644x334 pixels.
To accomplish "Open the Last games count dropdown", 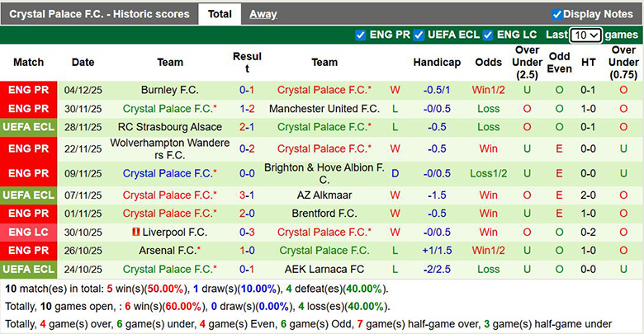I will click(585, 35).
